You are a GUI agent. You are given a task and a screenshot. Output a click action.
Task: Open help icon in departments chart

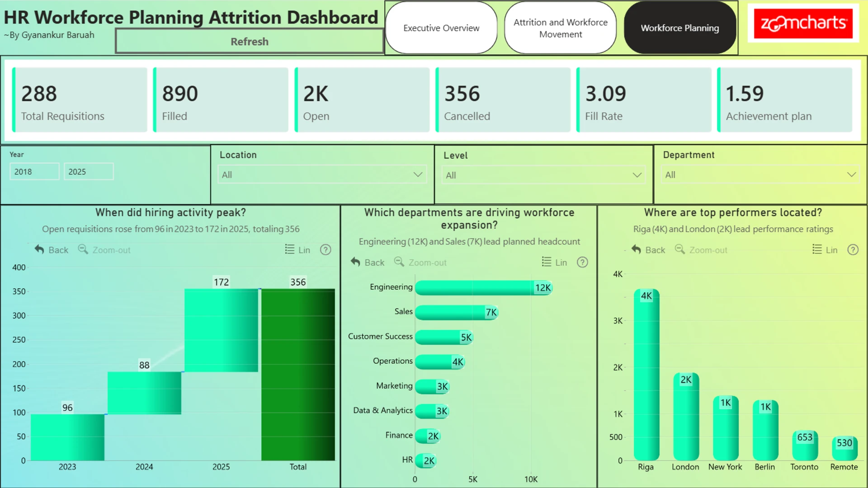click(582, 263)
